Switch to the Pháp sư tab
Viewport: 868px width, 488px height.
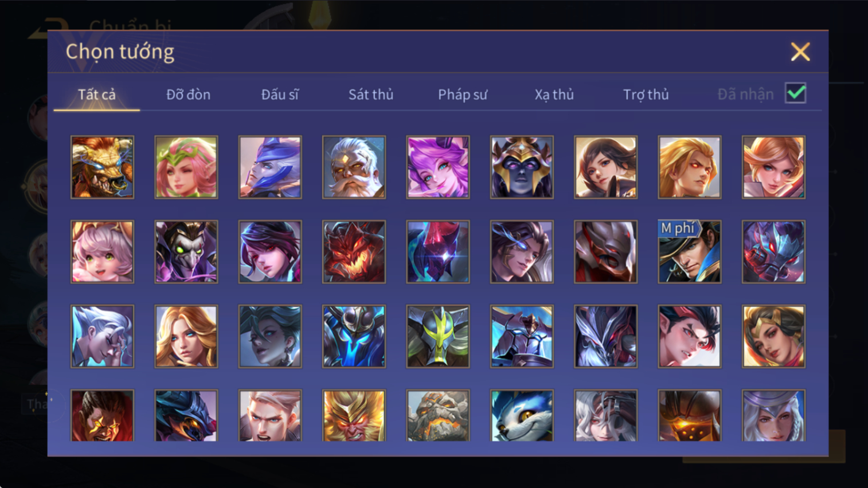(463, 95)
